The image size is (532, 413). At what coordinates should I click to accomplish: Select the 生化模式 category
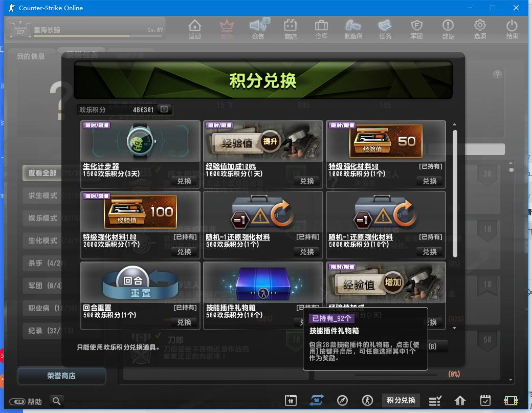[x=42, y=241]
